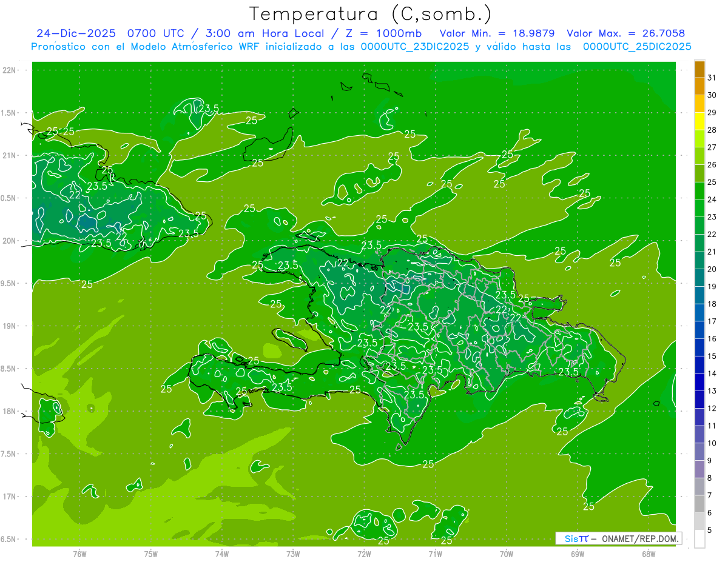The height and width of the screenshot is (562, 728).
Task: Click the 69W longitude axis label
Action: coord(578,554)
